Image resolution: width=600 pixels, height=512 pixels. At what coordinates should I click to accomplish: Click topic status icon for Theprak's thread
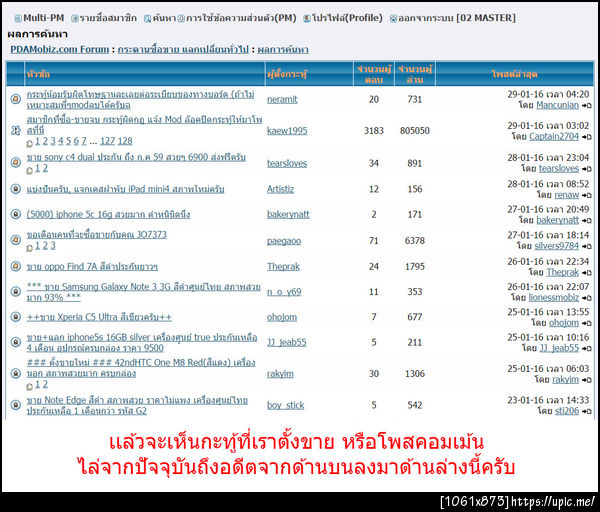point(15,266)
